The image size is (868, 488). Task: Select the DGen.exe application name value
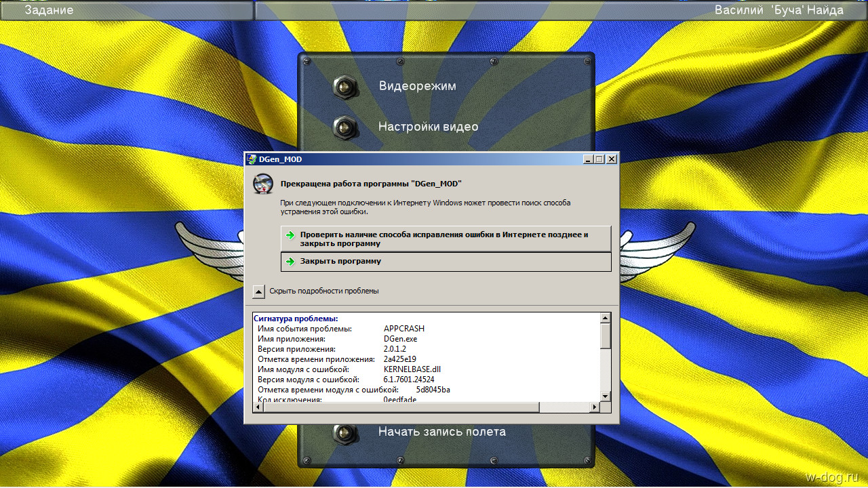[x=401, y=339]
